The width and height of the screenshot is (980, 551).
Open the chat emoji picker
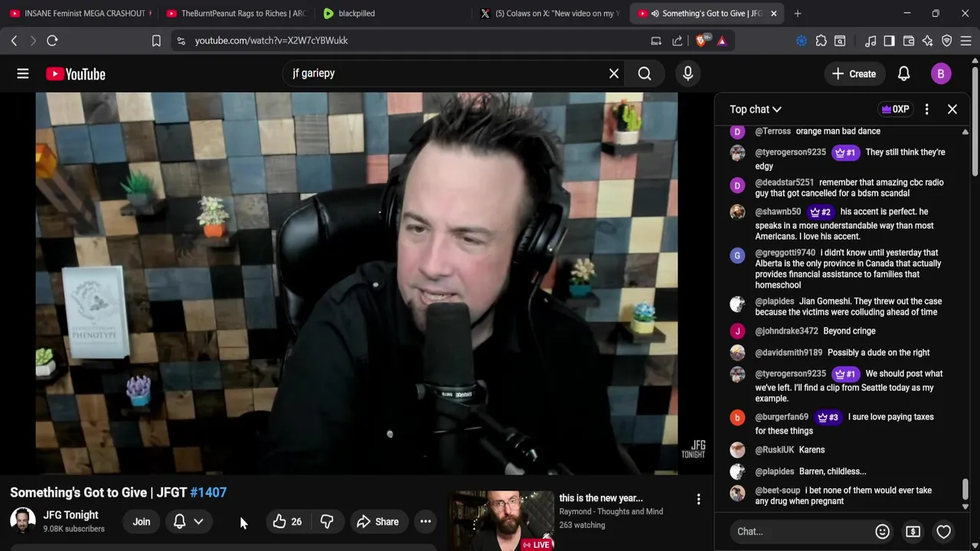882,531
